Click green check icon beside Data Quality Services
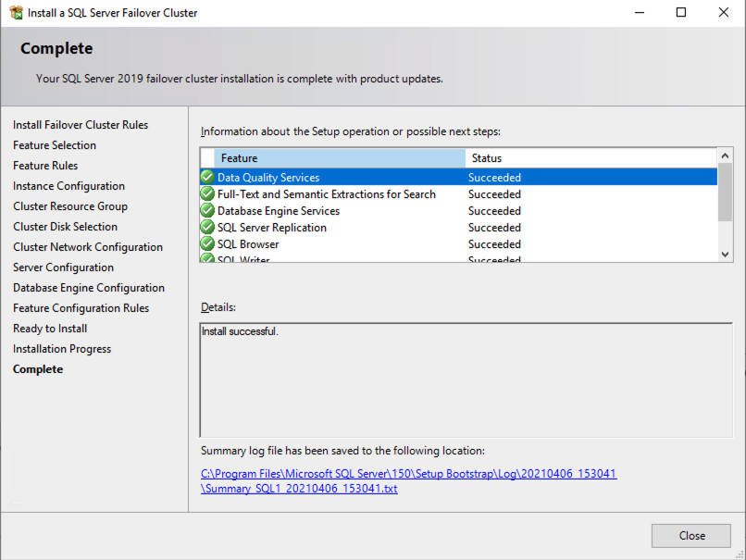Screen dimensions: 746x560 pyautogui.click(x=207, y=178)
